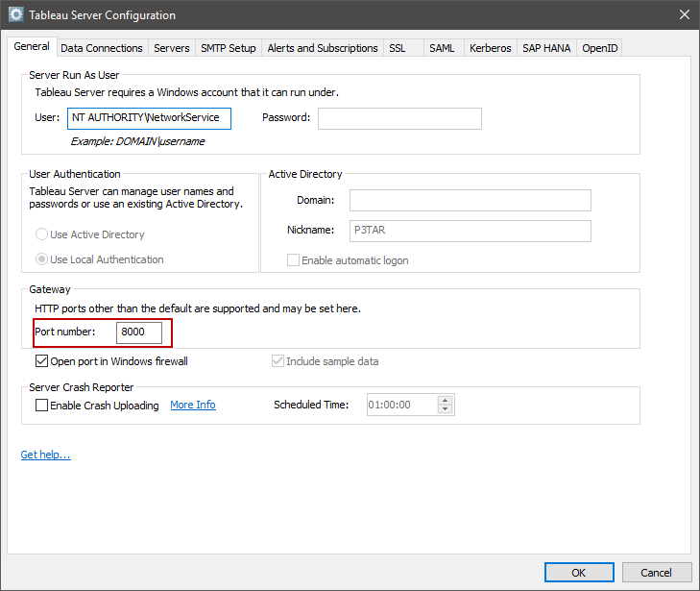700x591 pixels.
Task: Click the Cancel button
Action: click(656, 572)
